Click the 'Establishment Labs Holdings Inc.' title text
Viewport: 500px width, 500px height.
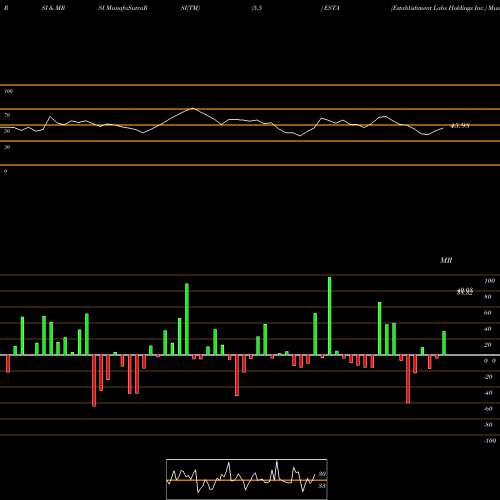pos(438,8)
